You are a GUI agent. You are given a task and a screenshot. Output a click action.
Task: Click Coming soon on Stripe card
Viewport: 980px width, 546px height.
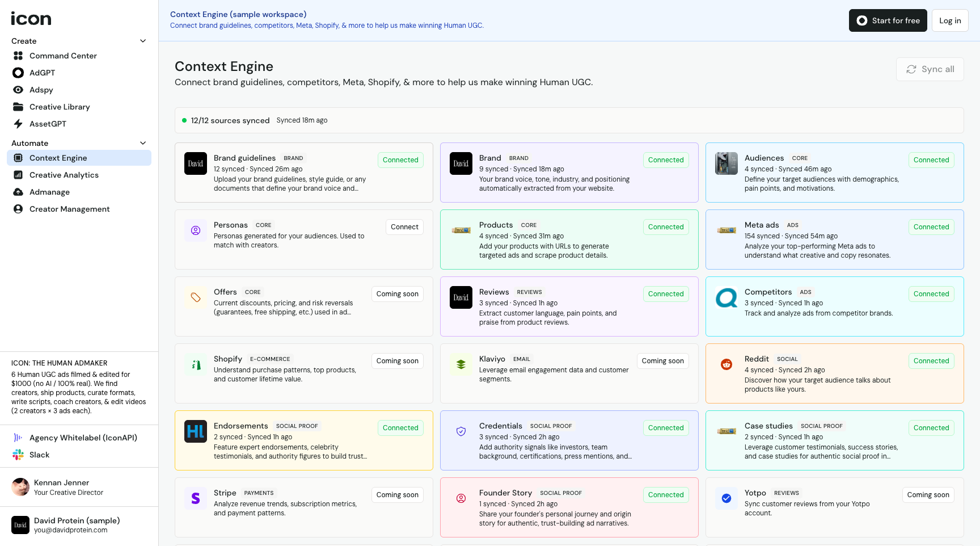pos(398,495)
